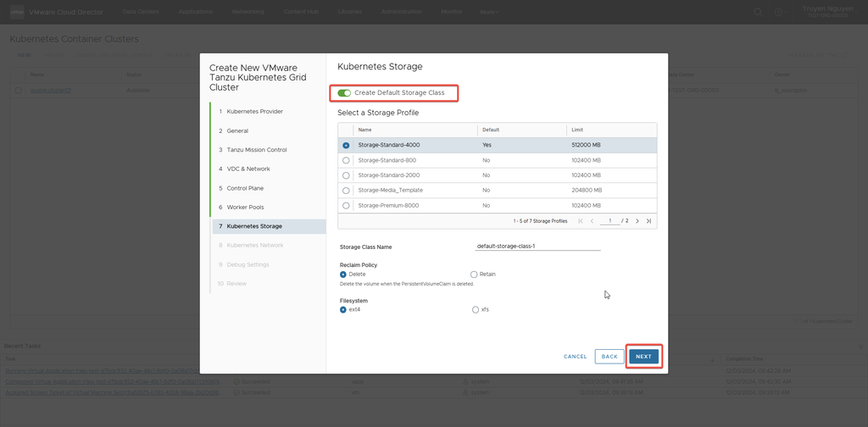Open the Worker Pools wizard step

pos(245,207)
